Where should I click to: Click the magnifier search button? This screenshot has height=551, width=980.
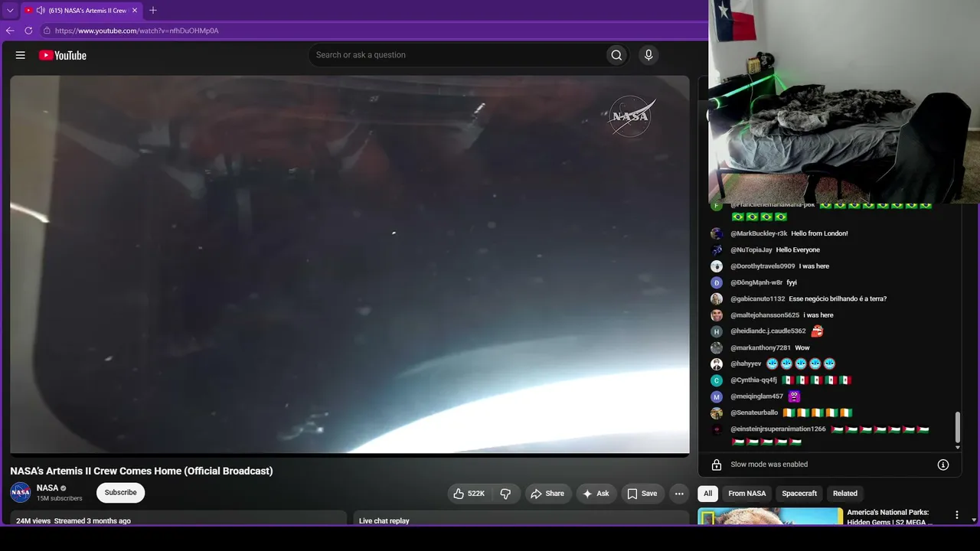coord(616,55)
